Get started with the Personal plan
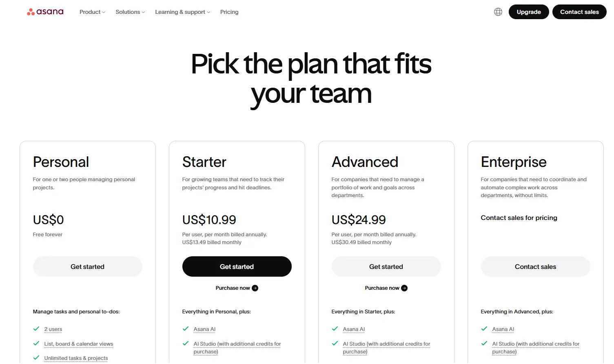This screenshot has width=614, height=364. point(87,266)
